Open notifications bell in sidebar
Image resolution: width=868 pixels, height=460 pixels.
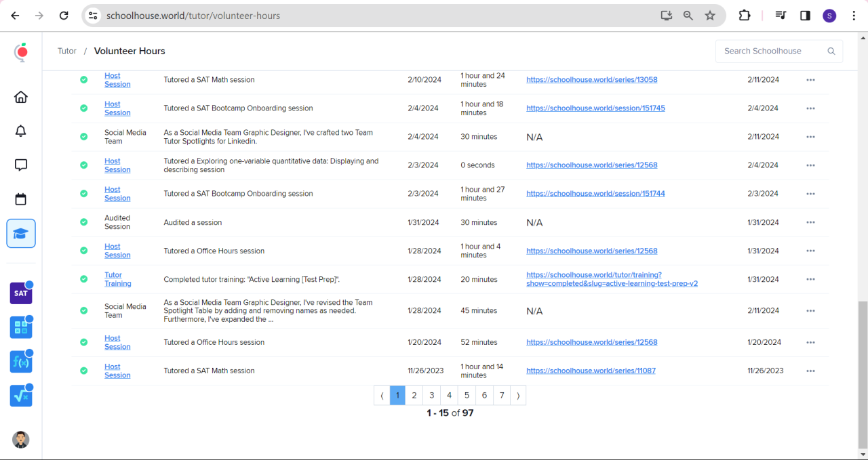tap(21, 131)
